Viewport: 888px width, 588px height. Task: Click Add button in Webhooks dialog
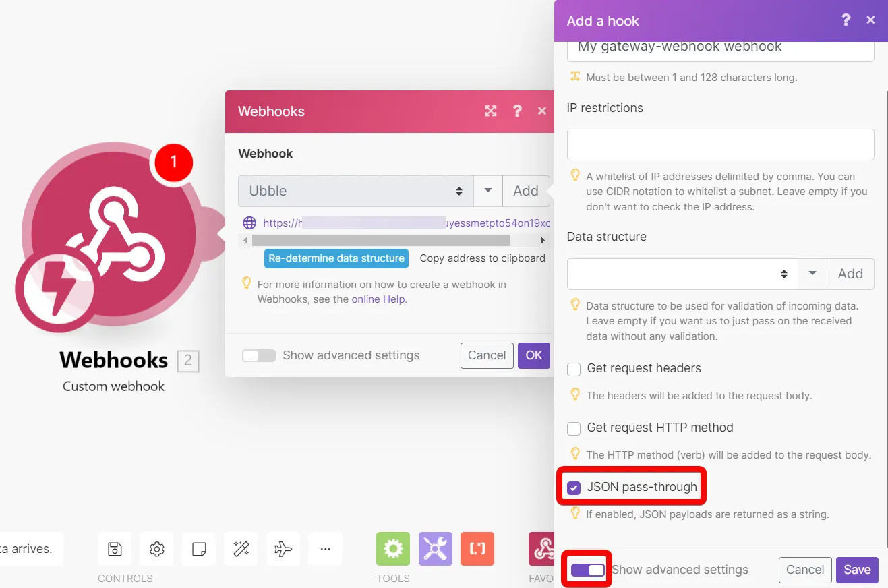tap(526, 191)
